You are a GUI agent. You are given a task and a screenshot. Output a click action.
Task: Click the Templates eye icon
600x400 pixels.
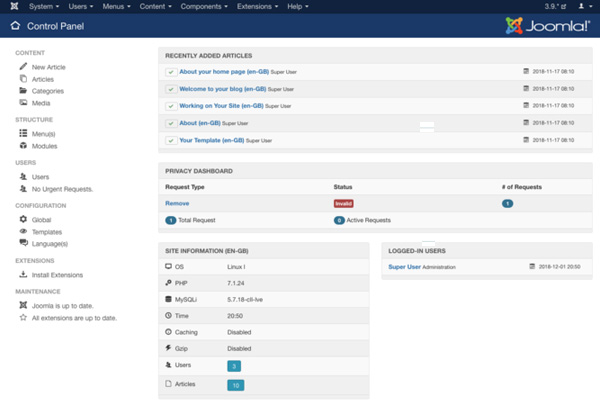click(23, 231)
